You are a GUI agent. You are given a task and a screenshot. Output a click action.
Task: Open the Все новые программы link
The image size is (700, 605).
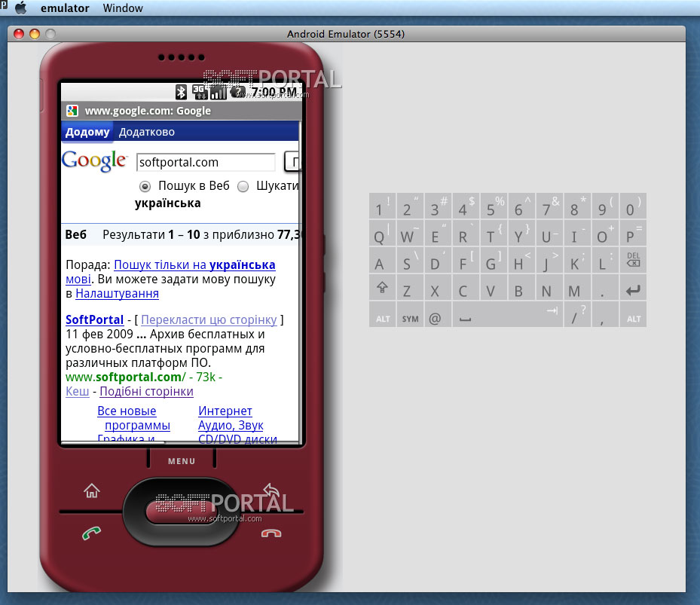[134, 418]
